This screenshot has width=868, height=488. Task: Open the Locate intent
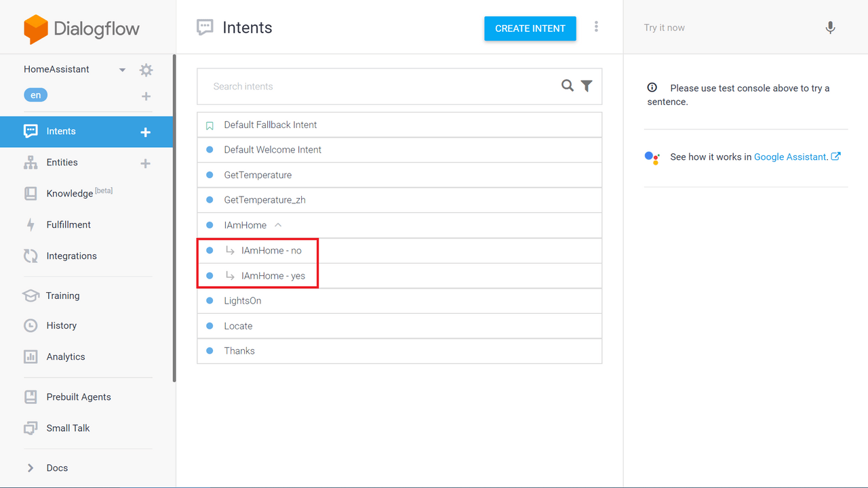(399, 325)
